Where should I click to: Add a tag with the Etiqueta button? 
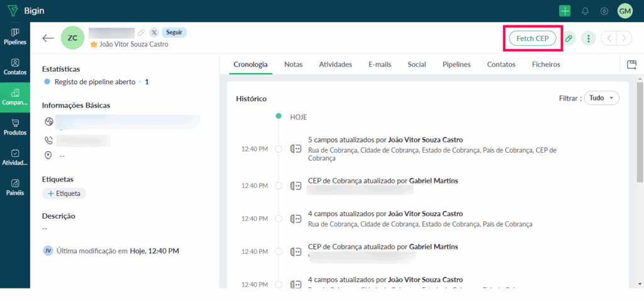click(64, 194)
